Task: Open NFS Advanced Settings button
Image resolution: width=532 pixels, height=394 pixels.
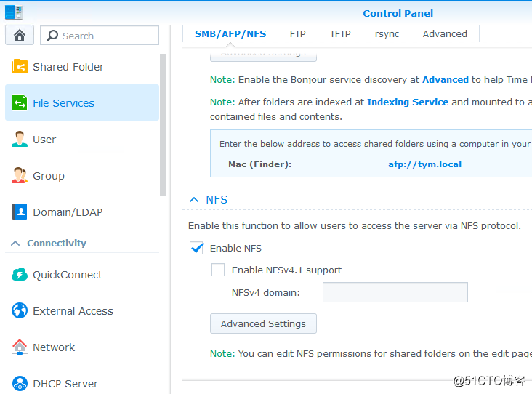Action: [263, 323]
